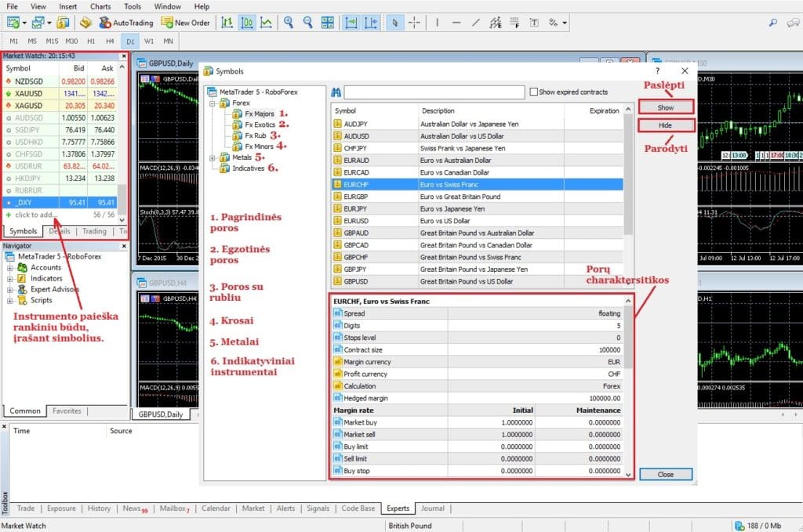Click the chat bubbles icon at top right
Screen dimensions: 803x532
[x=794, y=23]
